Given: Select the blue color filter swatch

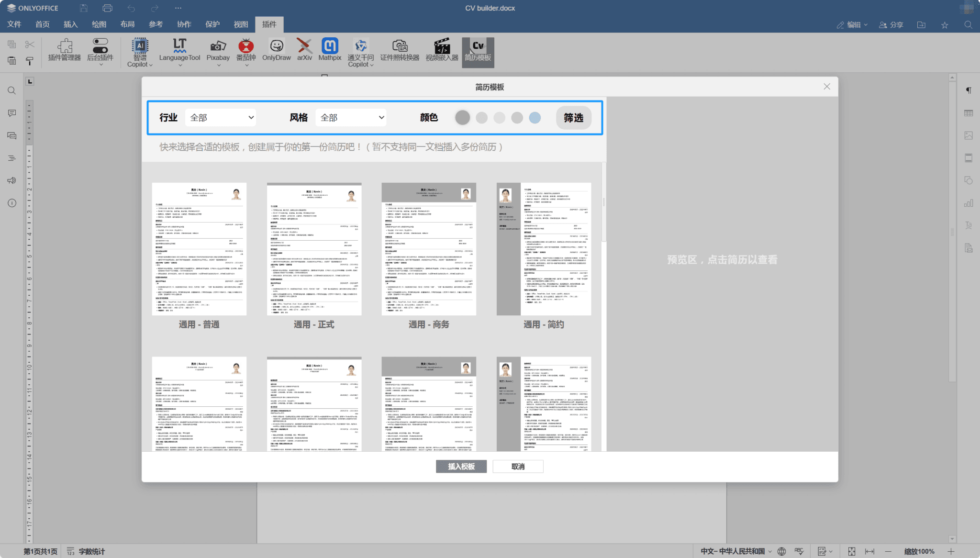Looking at the screenshot, I should tap(535, 117).
